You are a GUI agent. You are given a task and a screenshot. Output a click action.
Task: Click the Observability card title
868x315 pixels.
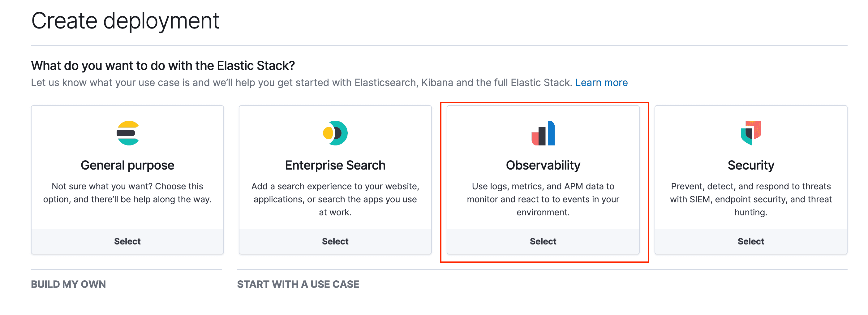pyautogui.click(x=543, y=166)
